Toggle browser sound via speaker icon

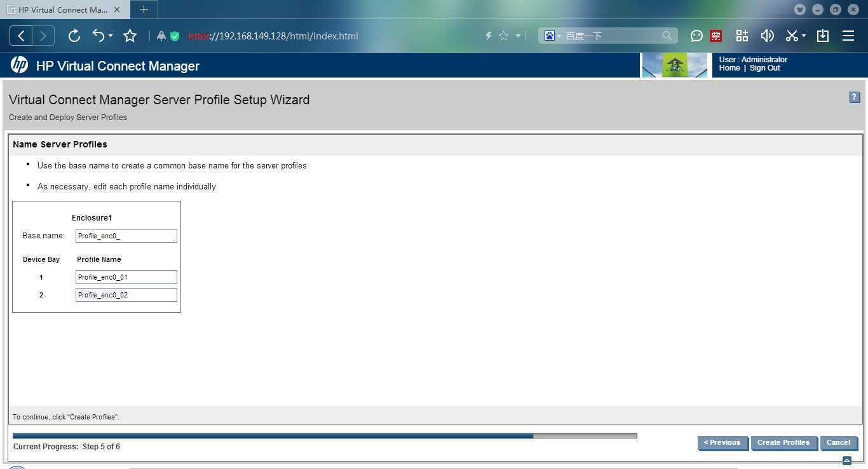click(767, 36)
